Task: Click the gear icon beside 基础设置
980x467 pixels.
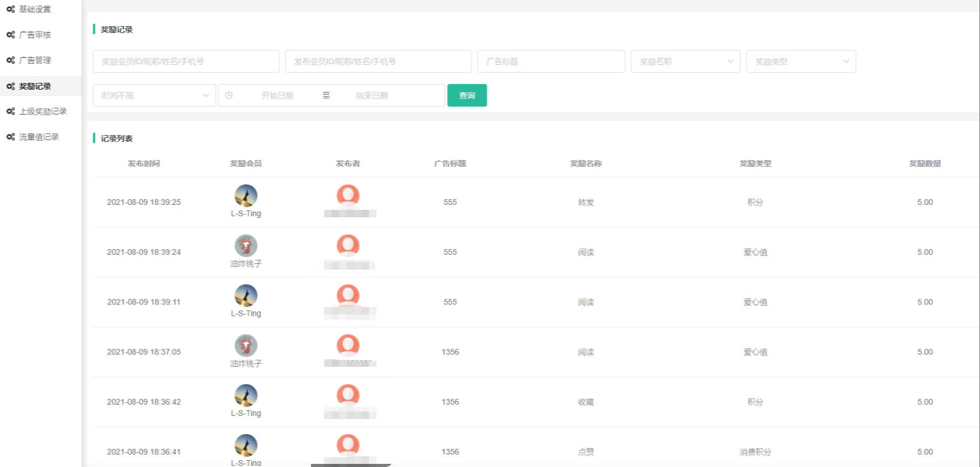Action: (x=11, y=9)
